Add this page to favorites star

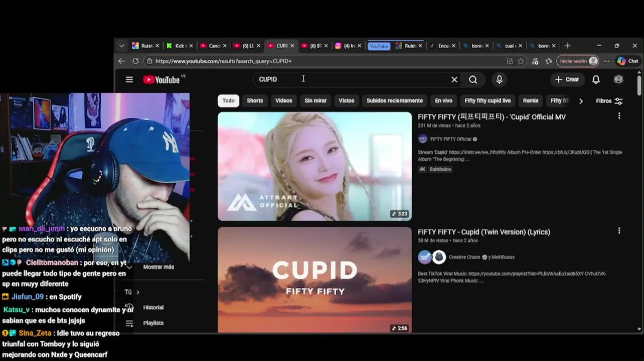pos(521,61)
